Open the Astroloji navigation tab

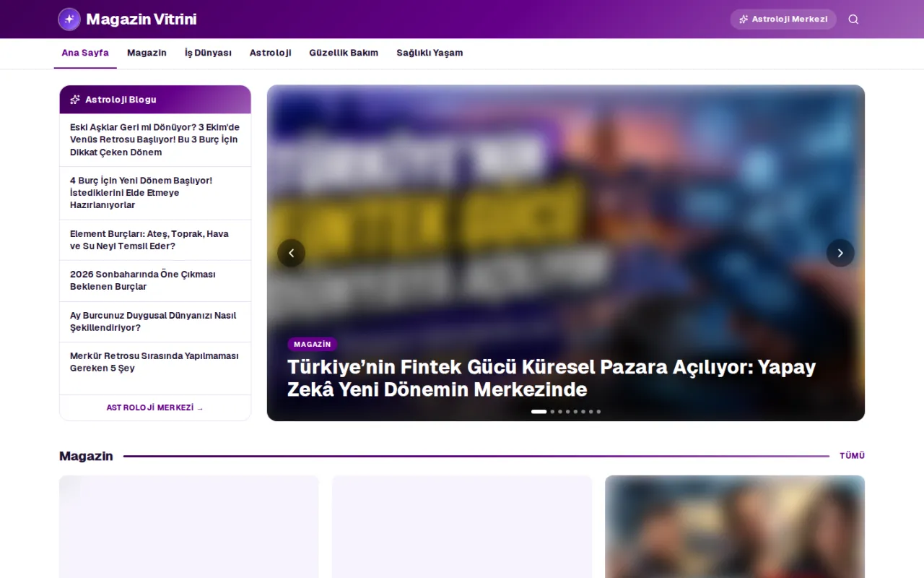tap(271, 53)
